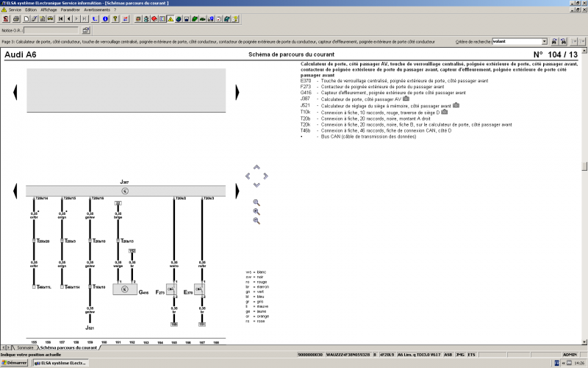
Task: Click the vehicle icon right of the blank page icon
Action: (50, 19)
